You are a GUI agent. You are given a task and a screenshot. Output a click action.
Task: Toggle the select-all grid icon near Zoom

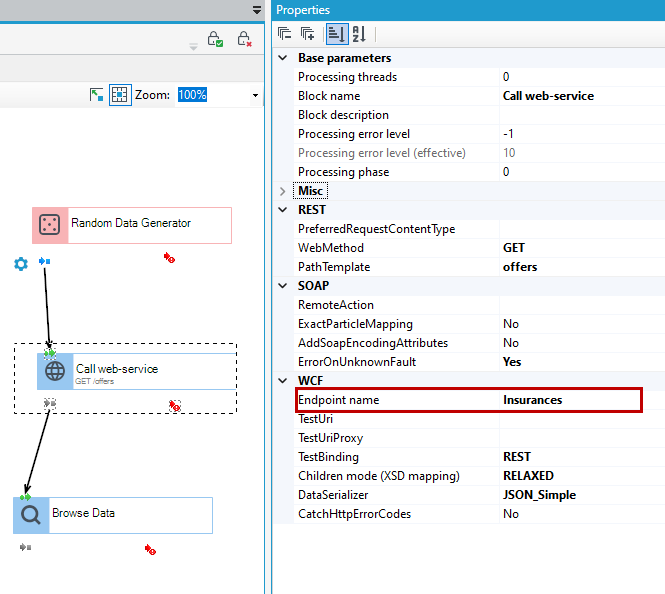point(120,95)
